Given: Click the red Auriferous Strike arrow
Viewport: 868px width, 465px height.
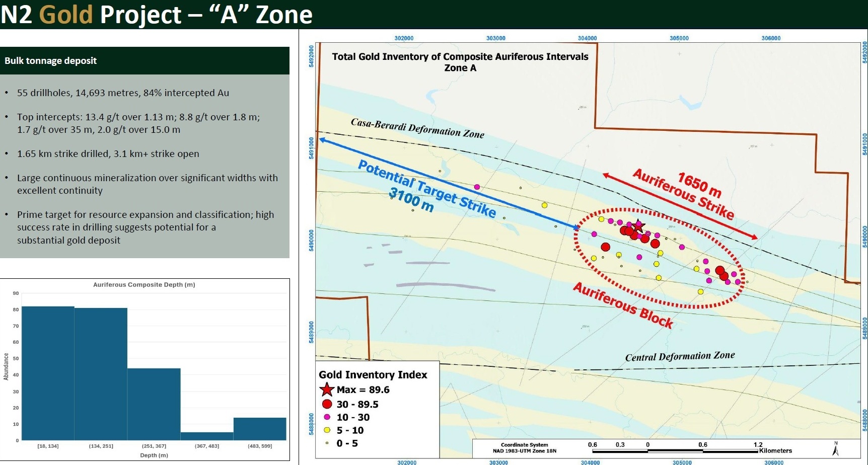Looking at the screenshot, I should point(680,206).
